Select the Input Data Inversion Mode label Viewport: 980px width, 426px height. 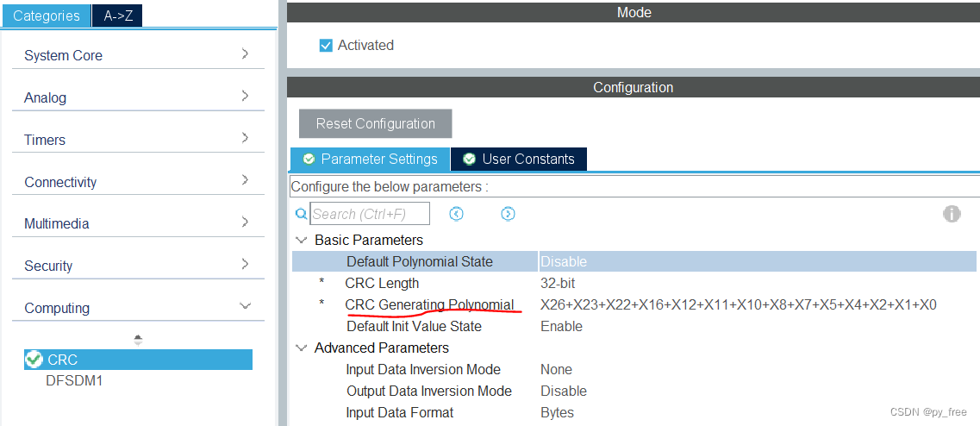(x=423, y=370)
